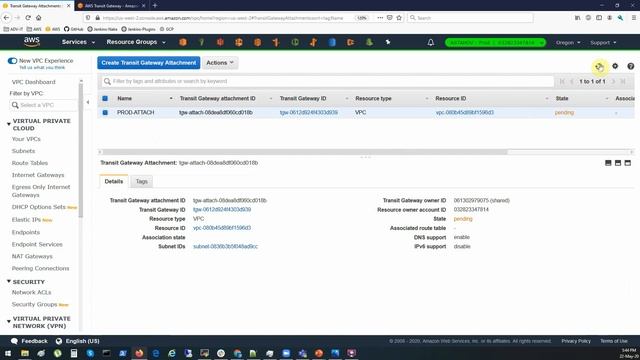Viewport: 640px width, 360px height.
Task: Toggle the select-all header checkbox
Action: tap(105, 98)
